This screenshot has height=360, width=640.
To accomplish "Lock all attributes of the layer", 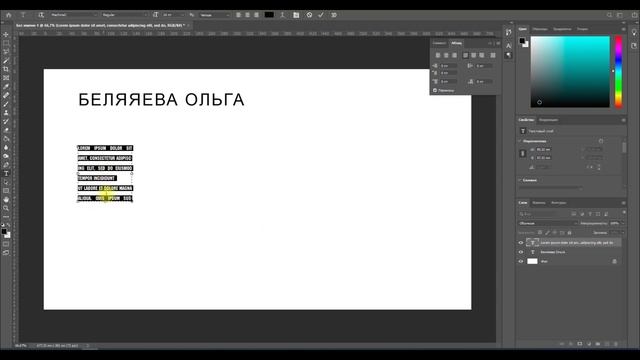I will (x=570, y=233).
